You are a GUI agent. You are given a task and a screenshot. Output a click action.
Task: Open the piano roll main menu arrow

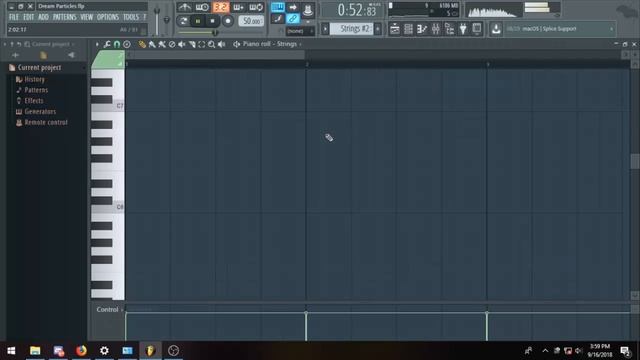click(x=97, y=44)
